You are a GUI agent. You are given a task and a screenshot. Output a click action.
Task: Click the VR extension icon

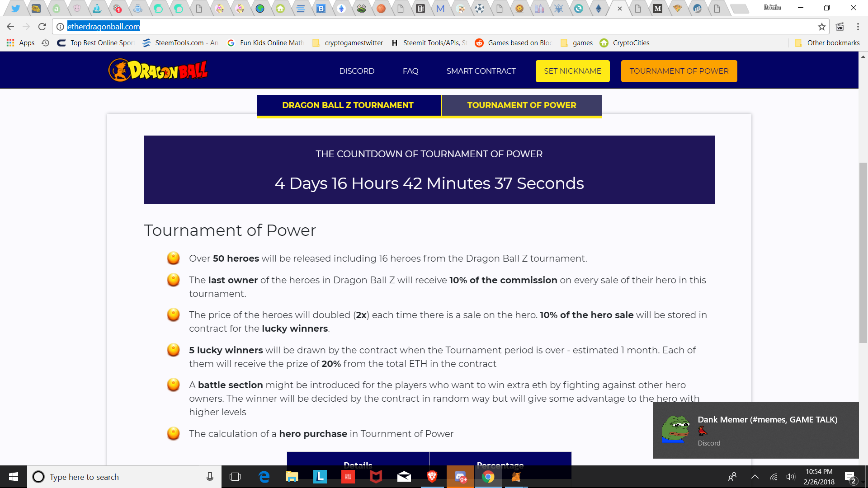840,27
